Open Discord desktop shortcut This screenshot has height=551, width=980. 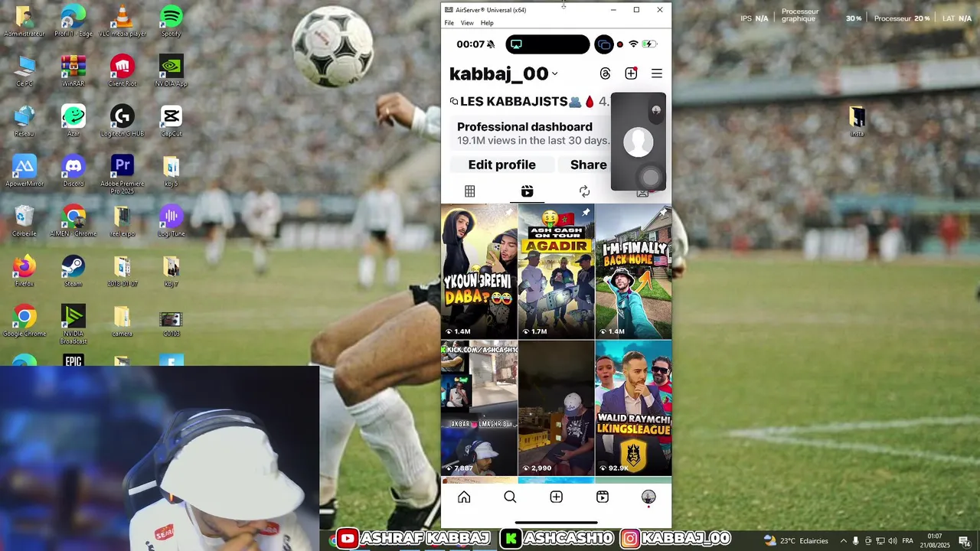(x=73, y=171)
